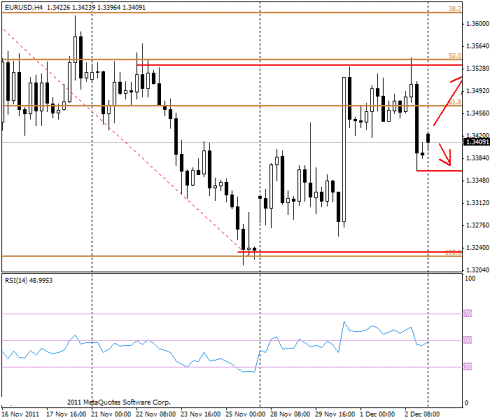Screen dimensions: 490x420
Task: Click the 17 Nov 16:00 time label
Action: 66,414
